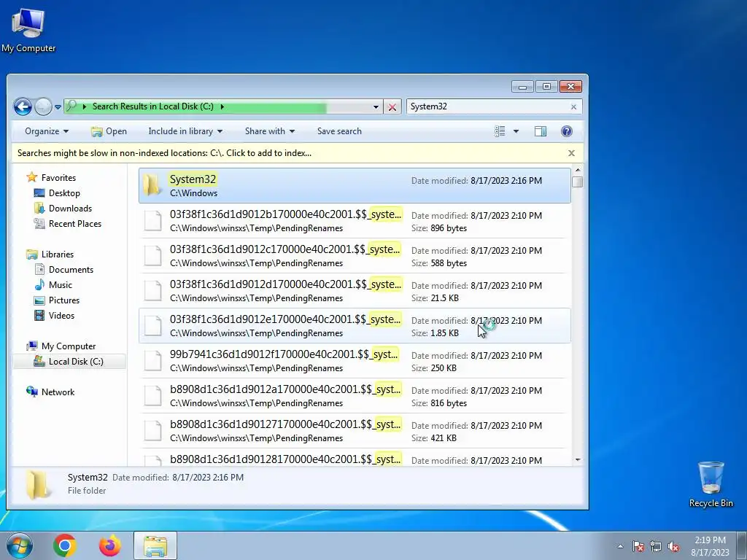Click the scrollbar up arrow in results

pos(578,171)
